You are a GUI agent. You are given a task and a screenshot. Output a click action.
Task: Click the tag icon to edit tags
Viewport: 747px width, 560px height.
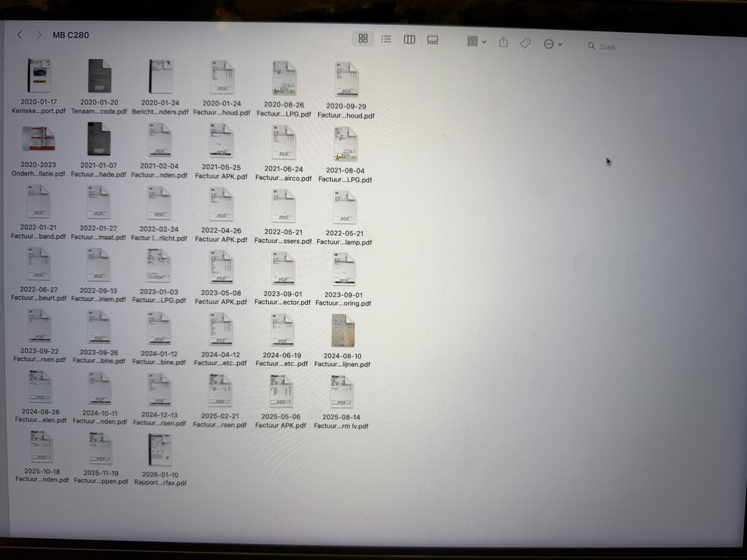(525, 44)
